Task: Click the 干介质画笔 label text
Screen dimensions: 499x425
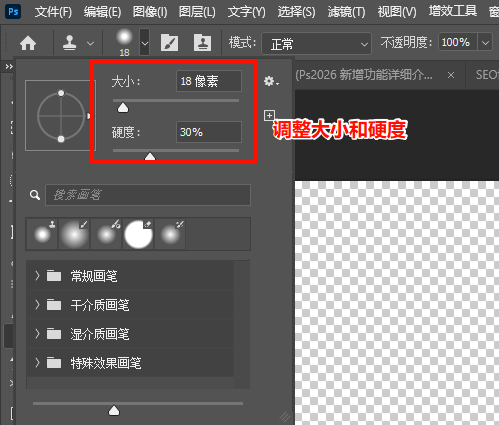Action: point(100,305)
